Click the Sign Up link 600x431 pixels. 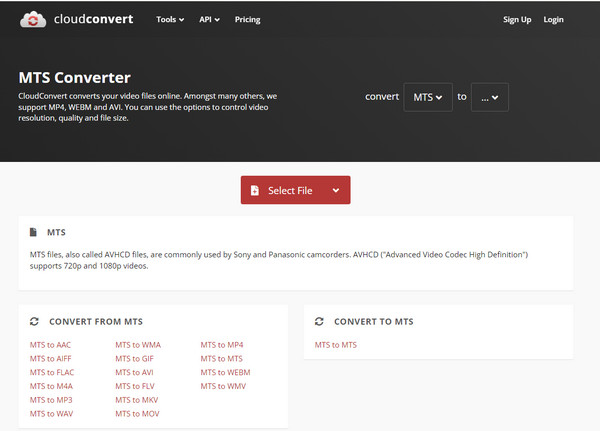pos(517,20)
